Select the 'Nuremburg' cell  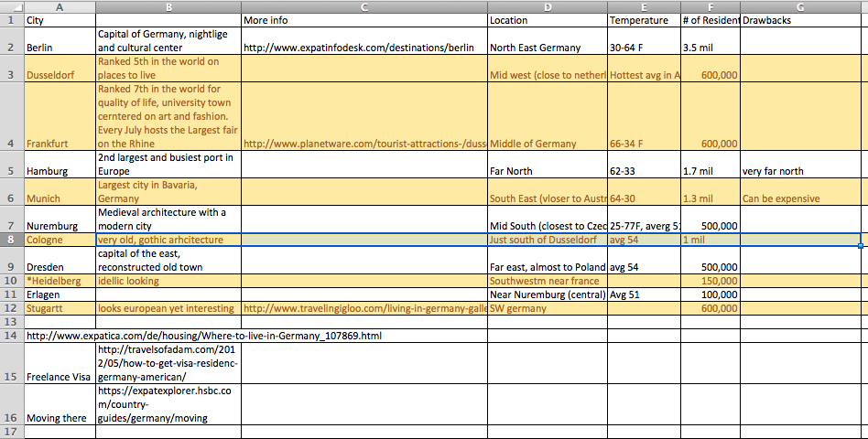click(60, 219)
